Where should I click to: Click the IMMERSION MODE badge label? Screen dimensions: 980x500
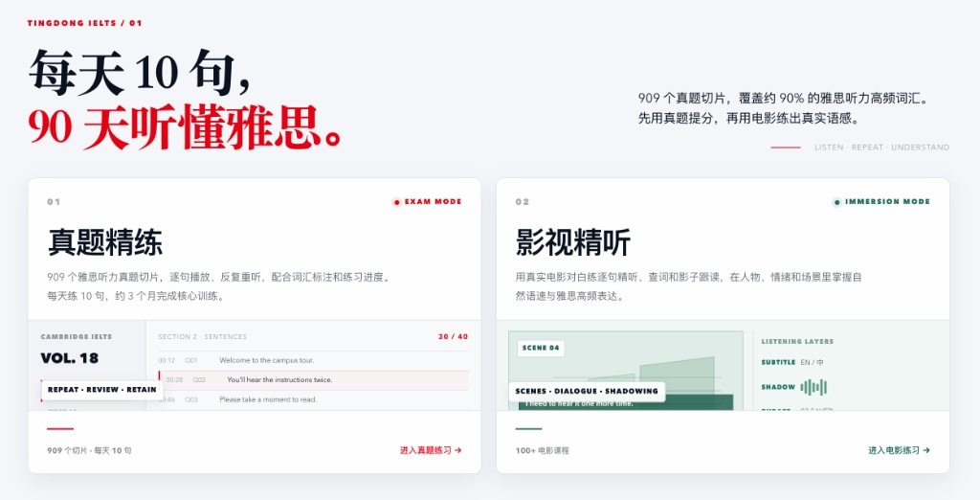[x=887, y=201]
